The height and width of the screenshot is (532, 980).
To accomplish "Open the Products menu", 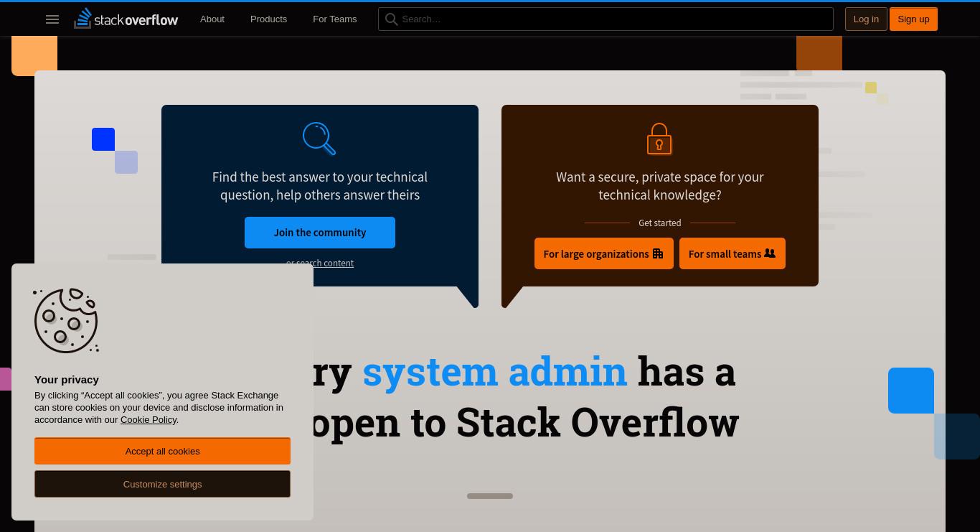I will pyautogui.click(x=268, y=19).
